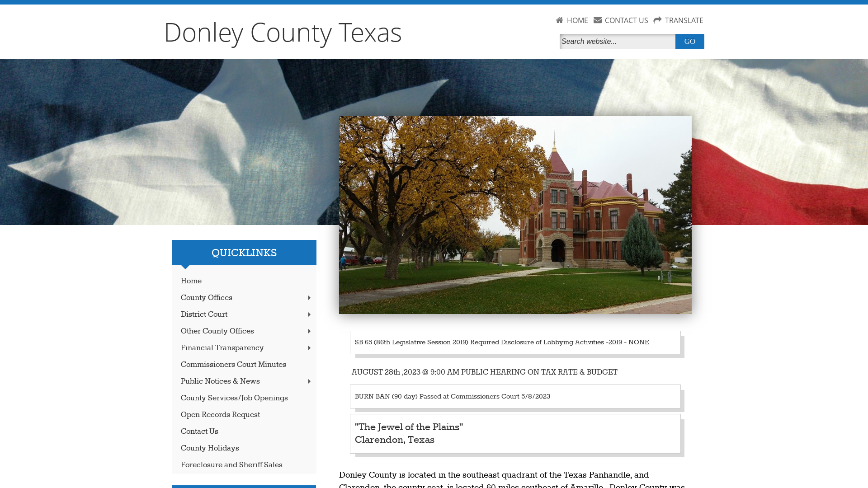Click the CONTACT US envelope icon
Screen dimensions: 868x488
(x=597, y=20)
